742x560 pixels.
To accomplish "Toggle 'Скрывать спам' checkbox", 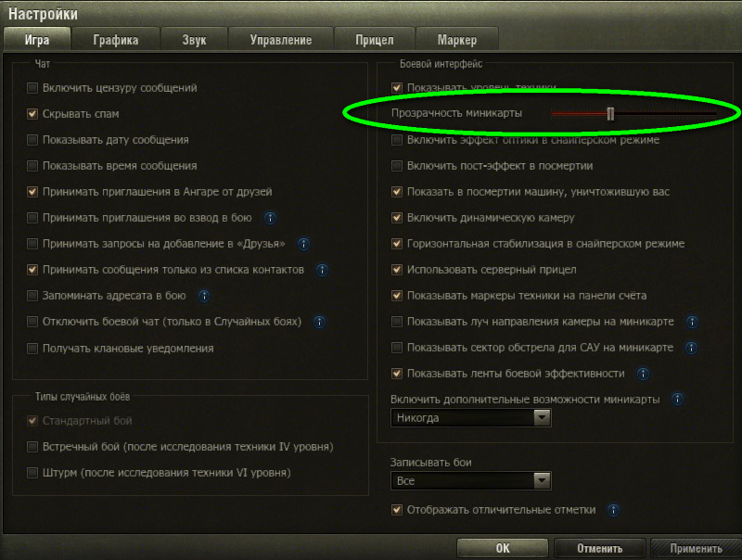I will point(32,114).
